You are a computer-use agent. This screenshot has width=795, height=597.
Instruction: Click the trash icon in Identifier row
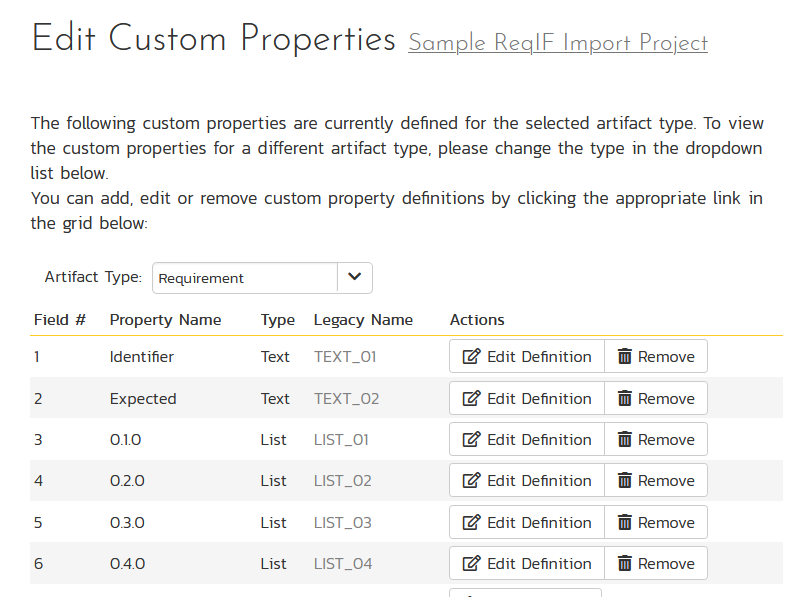point(625,357)
